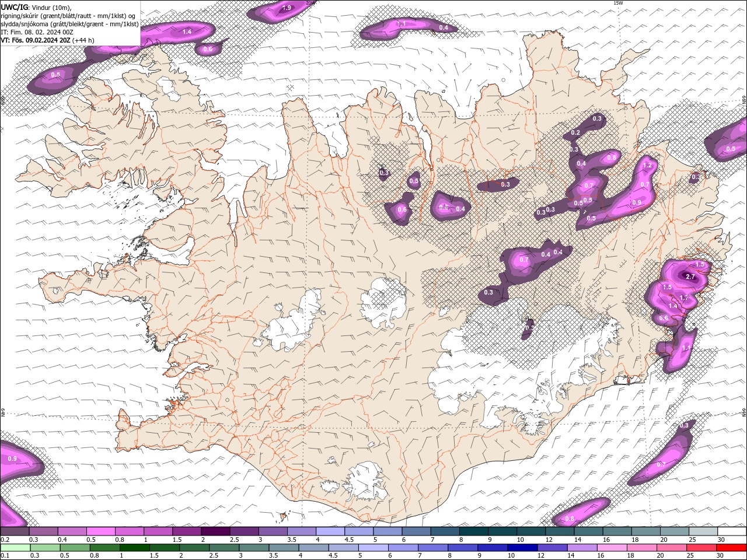The image size is (747, 560).
Task: Pick the upper legend dark teal swatch after 8
Action: coord(474,531)
